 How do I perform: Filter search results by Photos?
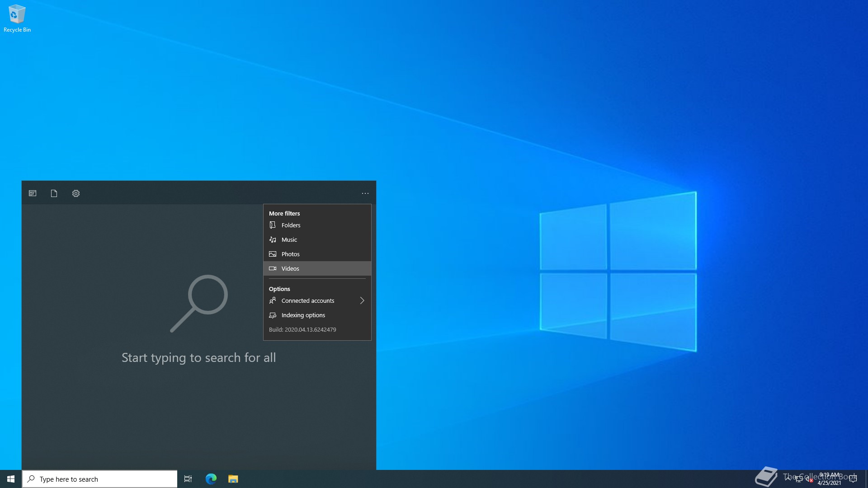(317, 254)
